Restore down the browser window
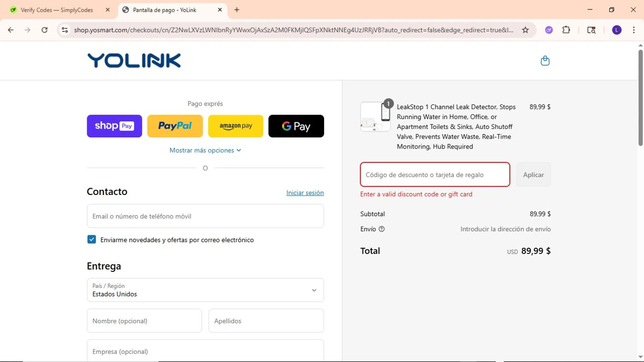Screen dimensions: 644x362 point(611,9)
